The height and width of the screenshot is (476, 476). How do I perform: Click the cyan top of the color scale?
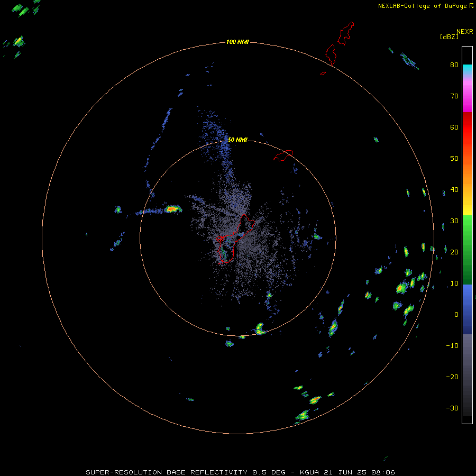(x=467, y=69)
